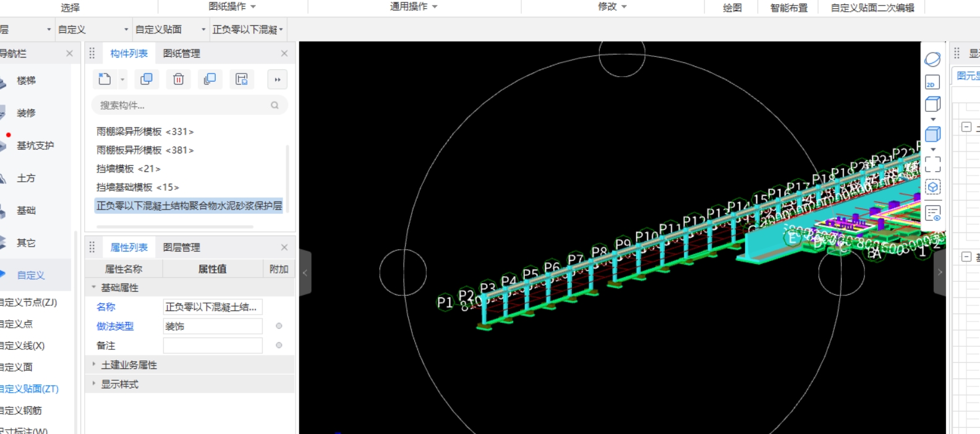Toggle the 附加 option for 做法类型
This screenshot has width=980, height=434.
pyautogui.click(x=279, y=326)
